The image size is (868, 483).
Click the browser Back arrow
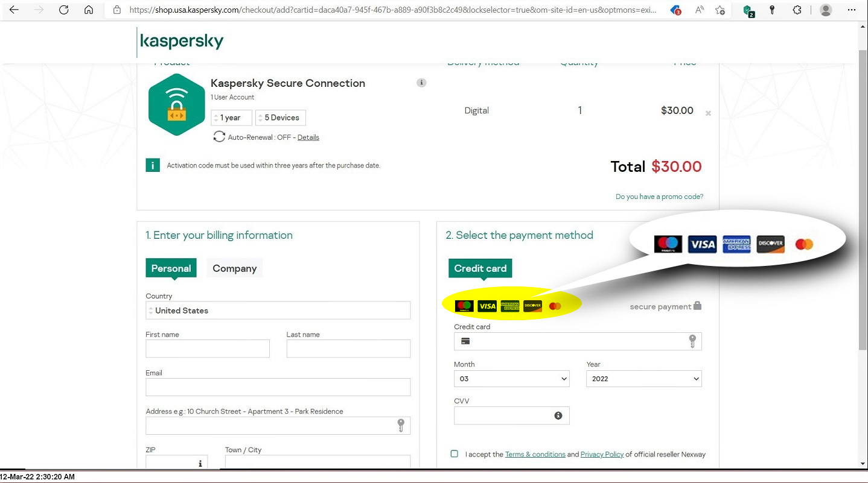coord(14,10)
